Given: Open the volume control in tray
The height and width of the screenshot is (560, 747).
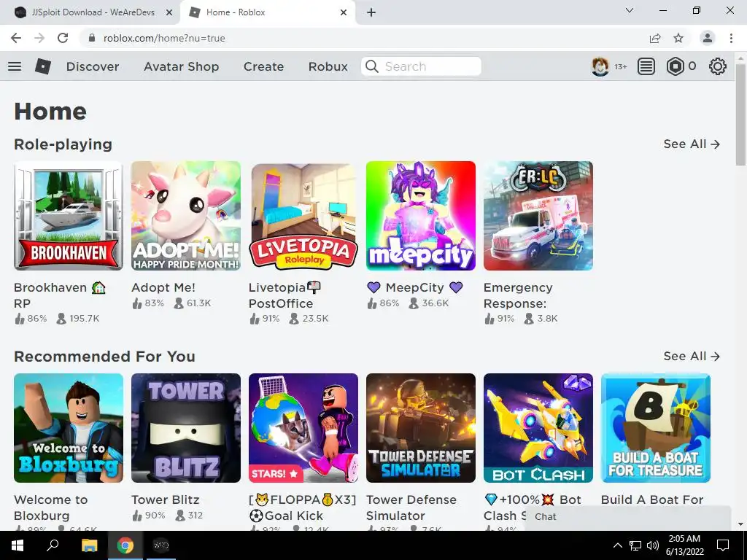Looking at the screenshot, I should click(x=653, y=545).
